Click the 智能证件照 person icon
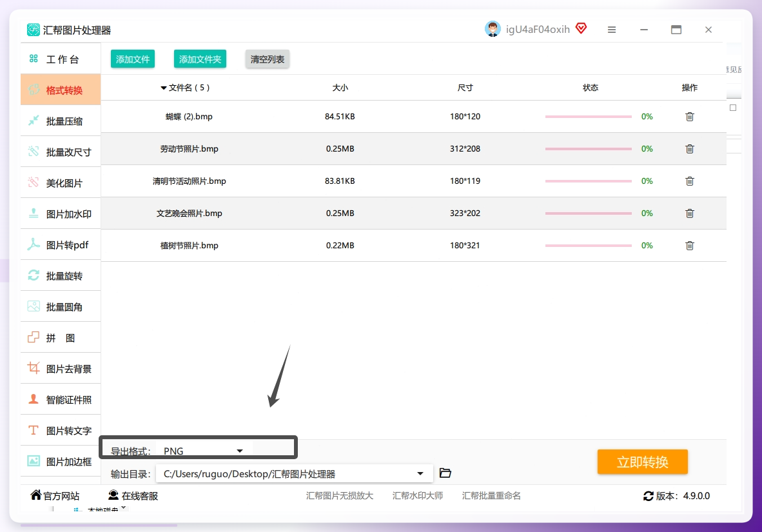The image size is (762, 532). [x=34, y=399]
